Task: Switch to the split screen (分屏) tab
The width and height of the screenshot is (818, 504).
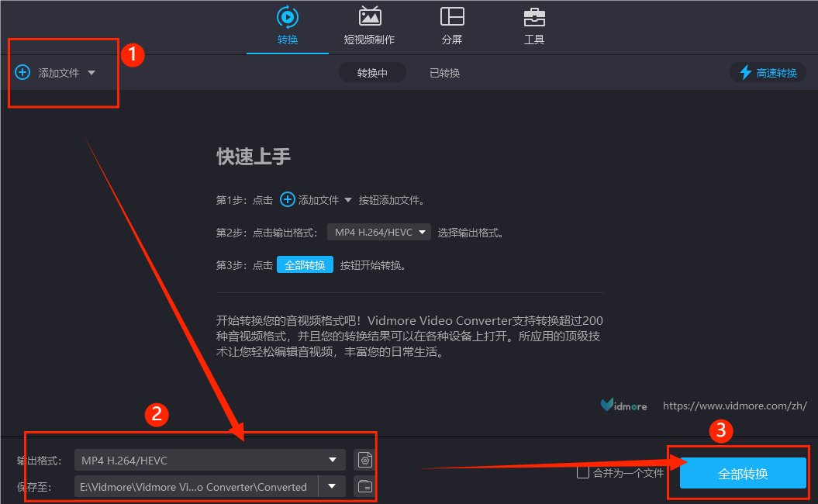Action: pos(452,17)
